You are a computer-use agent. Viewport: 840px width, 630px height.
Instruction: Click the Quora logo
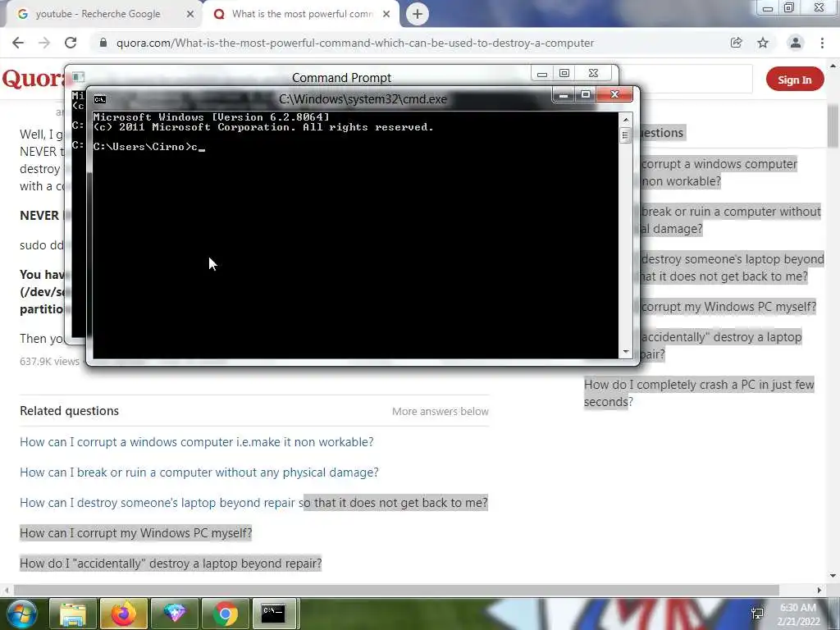click(33, 79)
